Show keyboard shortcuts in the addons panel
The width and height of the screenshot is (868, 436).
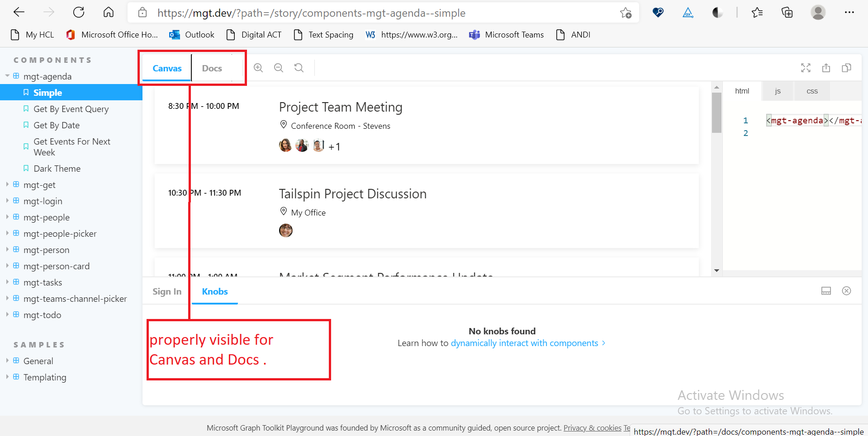(826, 291)
